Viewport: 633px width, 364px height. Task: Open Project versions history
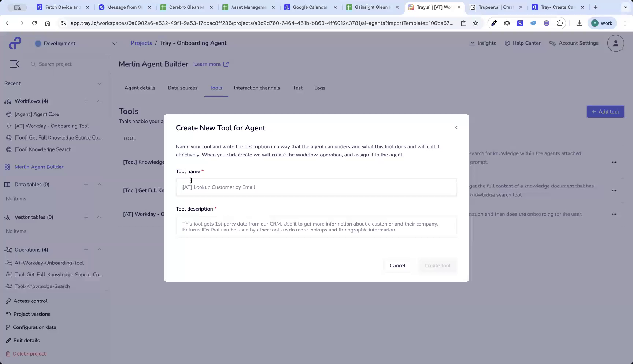click(32, 314)
